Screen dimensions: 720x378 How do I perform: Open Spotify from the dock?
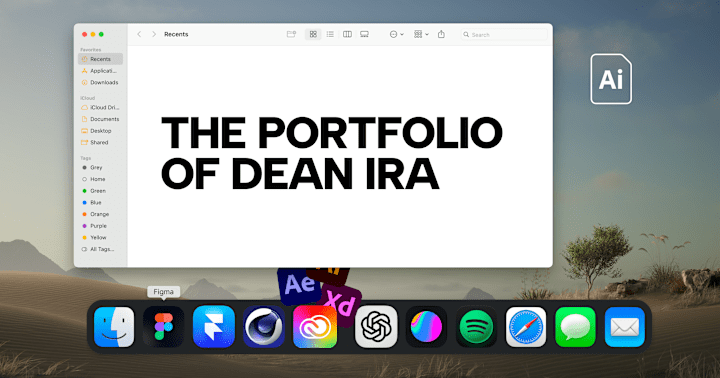pyautogui.click(x=476, y=327)
